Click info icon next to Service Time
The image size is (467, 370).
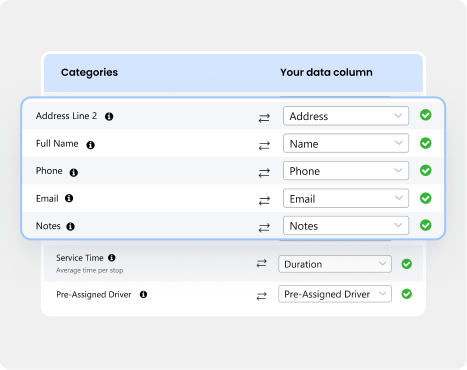112,257
